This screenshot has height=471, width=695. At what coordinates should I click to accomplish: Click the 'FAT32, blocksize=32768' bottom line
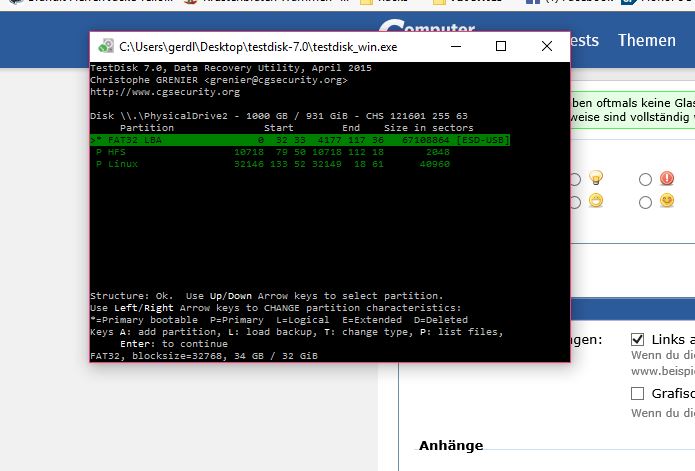204,356
